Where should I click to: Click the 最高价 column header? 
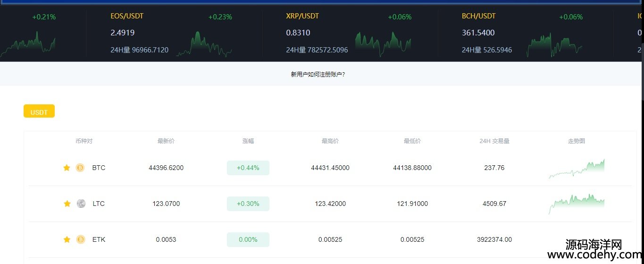pyautogui.click(x=330, y=141)
